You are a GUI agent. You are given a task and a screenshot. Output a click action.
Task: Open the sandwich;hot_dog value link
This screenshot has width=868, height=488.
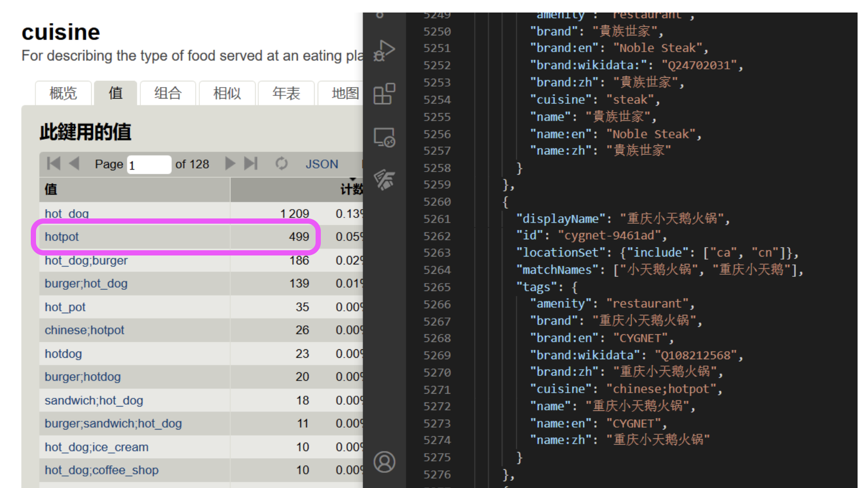point(94,400)
